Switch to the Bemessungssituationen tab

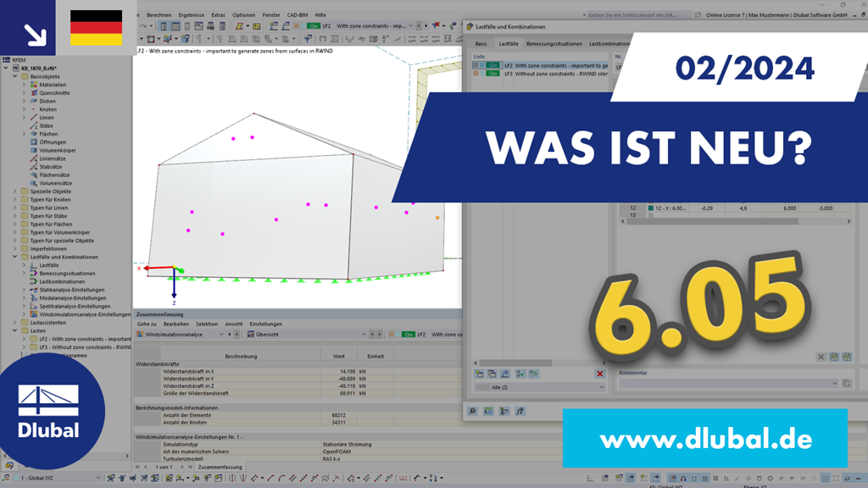coord(554,44)
